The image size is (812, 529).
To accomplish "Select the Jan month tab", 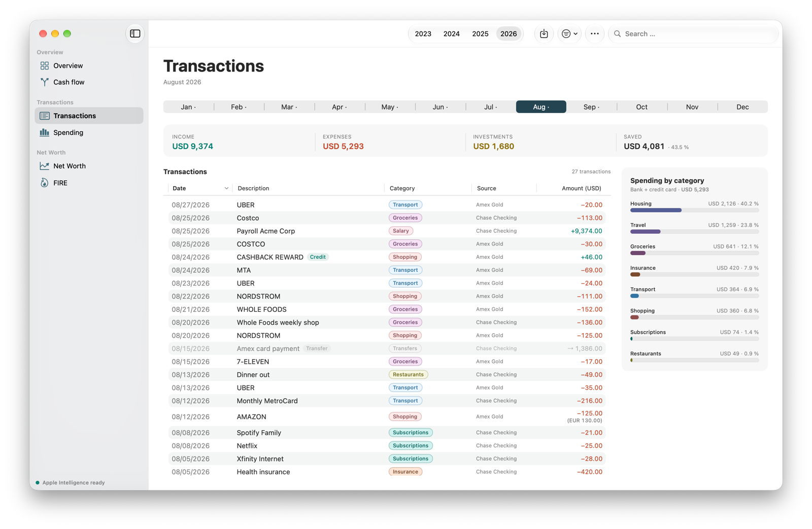I will pyautogui.click(x=188, y=107).
